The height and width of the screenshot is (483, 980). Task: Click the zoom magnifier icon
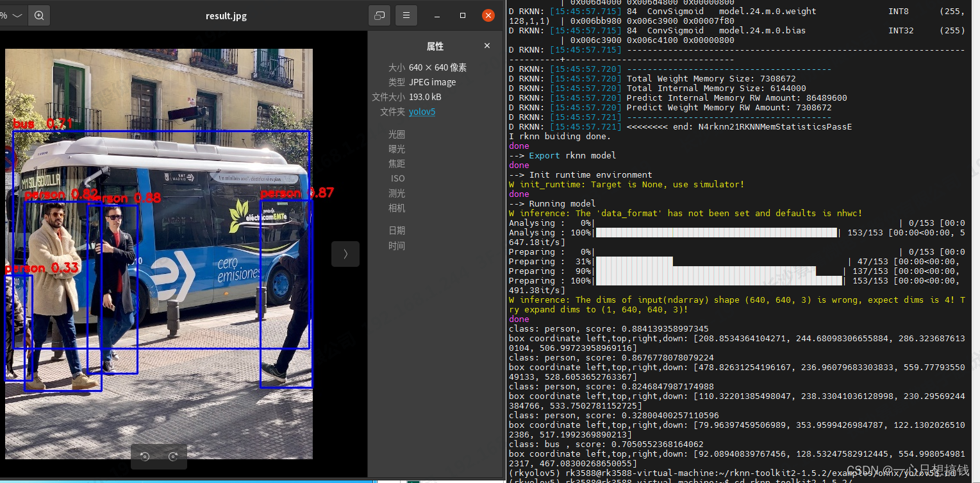point(39,15)
